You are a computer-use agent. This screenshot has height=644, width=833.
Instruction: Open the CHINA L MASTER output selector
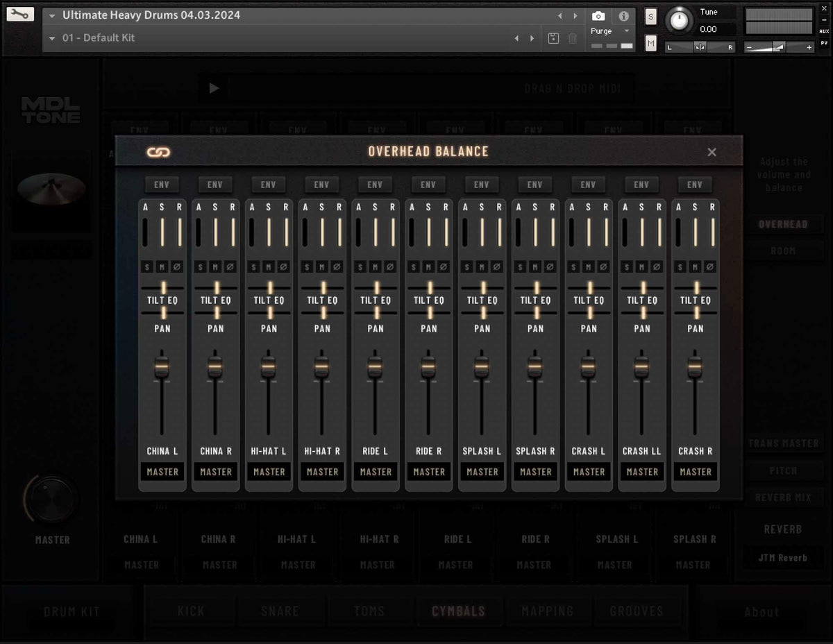coord(162,472)
